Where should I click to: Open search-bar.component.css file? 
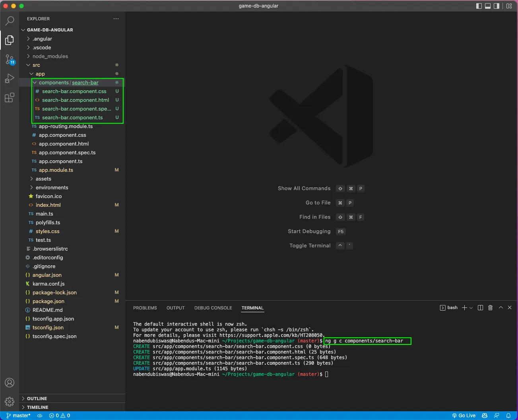click(x=72, y=91)
